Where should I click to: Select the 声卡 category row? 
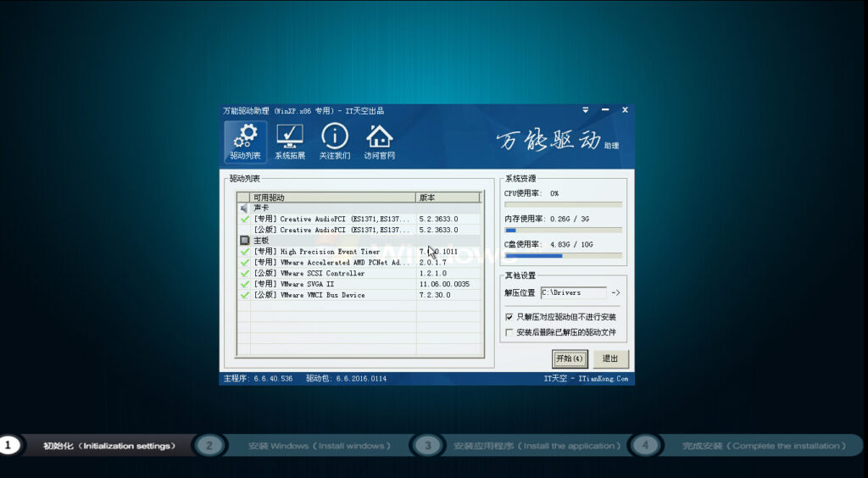click(x=359, y=208)
